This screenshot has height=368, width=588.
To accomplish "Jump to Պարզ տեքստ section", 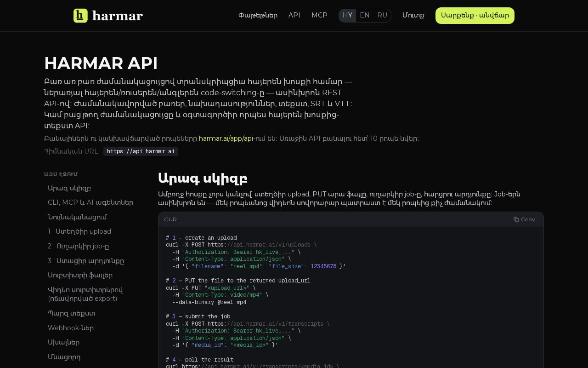I will (71, 313).
